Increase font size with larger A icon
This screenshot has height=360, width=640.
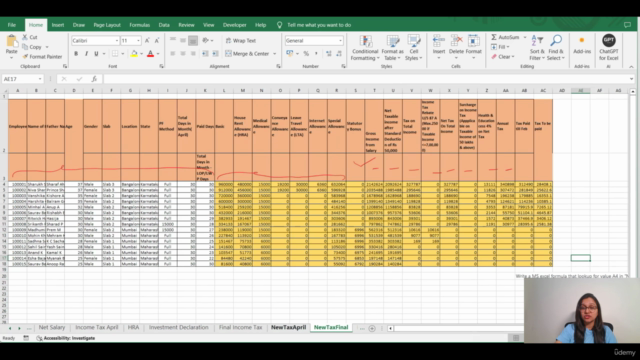[147, 40]
